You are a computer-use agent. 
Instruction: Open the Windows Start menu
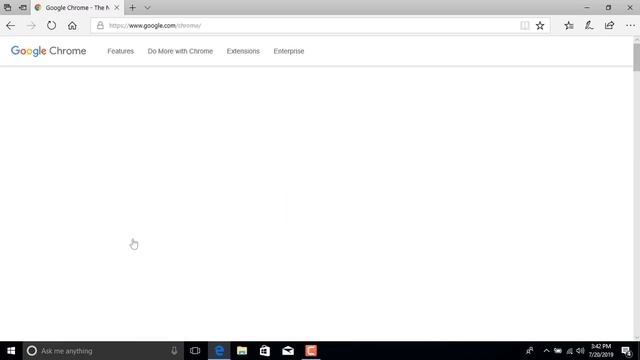point(11,351)
